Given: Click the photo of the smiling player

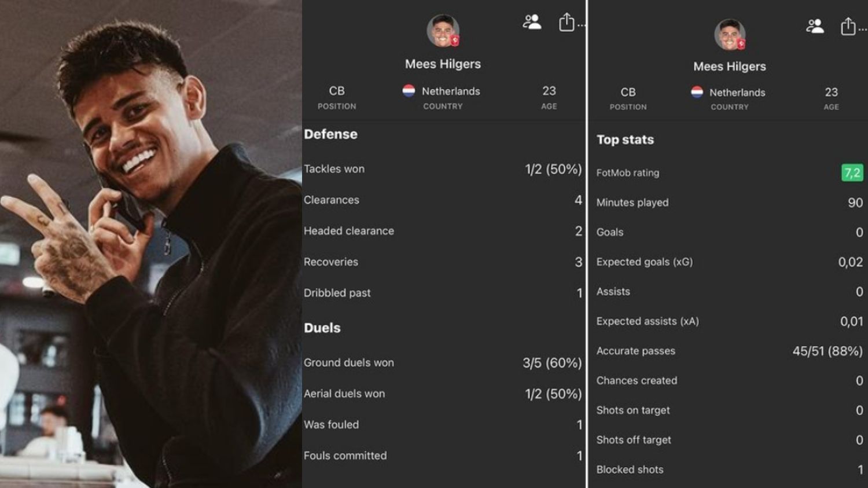Looking at the screenshot, I should [150, 244].
